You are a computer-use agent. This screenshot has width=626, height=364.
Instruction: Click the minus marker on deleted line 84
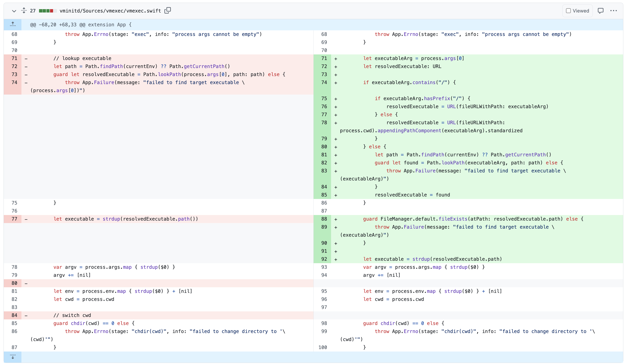(x=26, y=316)
